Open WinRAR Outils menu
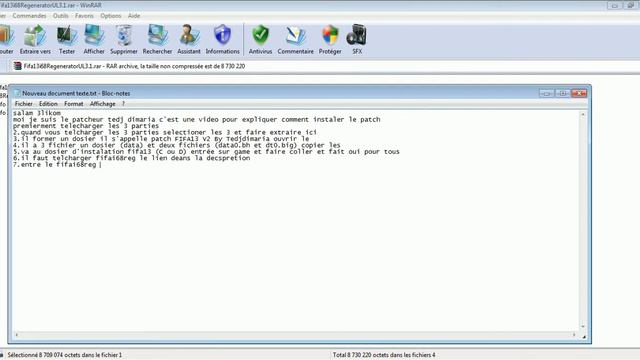 point(60,16)
